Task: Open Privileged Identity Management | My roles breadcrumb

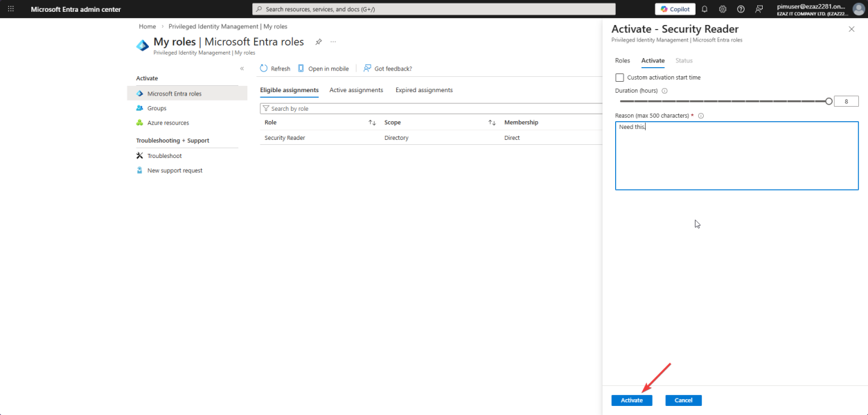Action: (228, 26)
